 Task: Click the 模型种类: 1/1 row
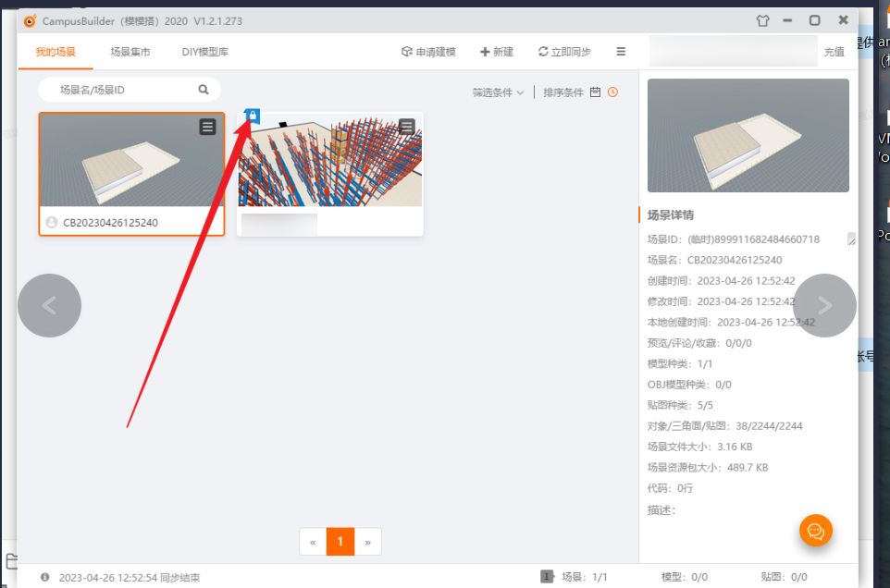pyautogui.click(x=680, y=364)
